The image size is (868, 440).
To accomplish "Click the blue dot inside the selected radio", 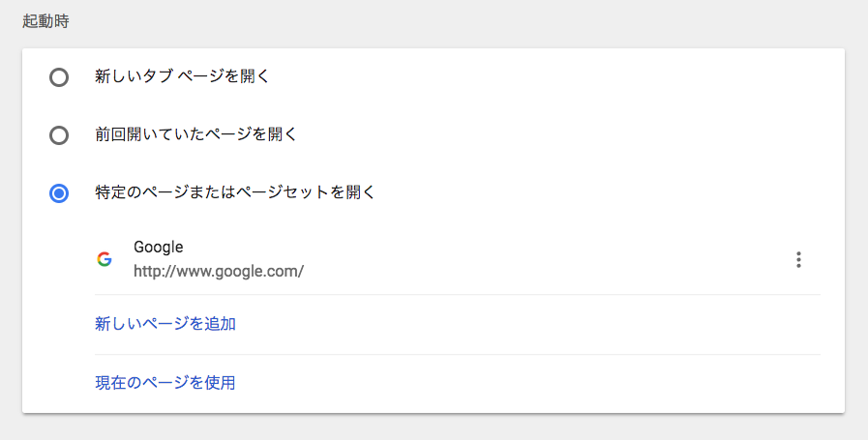I will click(x=59, y=193).
